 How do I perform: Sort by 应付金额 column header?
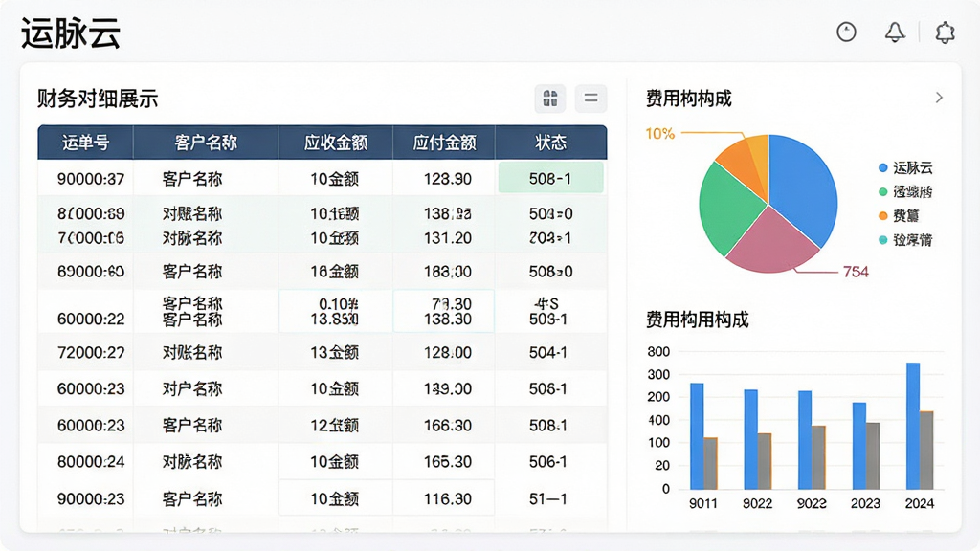(x=444, y=143)
